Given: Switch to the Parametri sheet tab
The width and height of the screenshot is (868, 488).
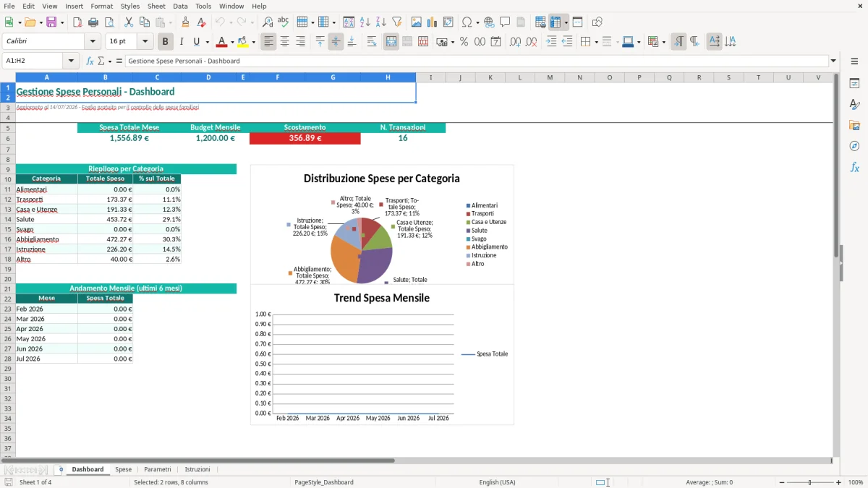Looking at the screenshot, I should pos(158,469).
